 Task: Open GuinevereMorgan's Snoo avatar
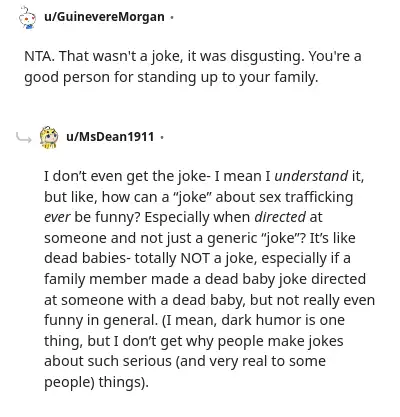pyautogui.click(x=27, y=17)
